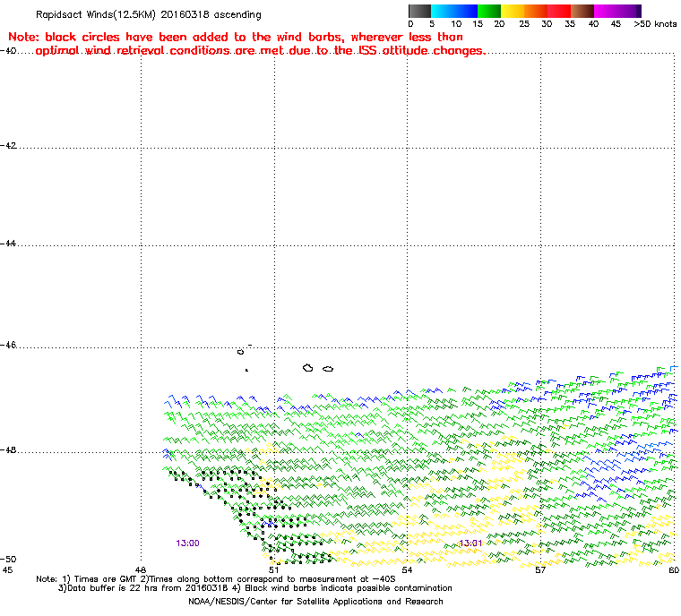
Task: Click the '60' longitude label
Action: coord(674,570)
